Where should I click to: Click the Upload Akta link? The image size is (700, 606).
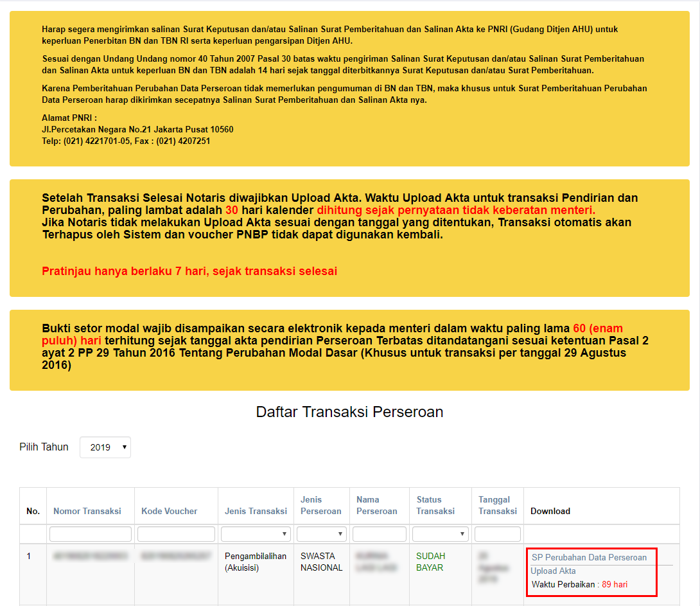[x=553, y=571]
